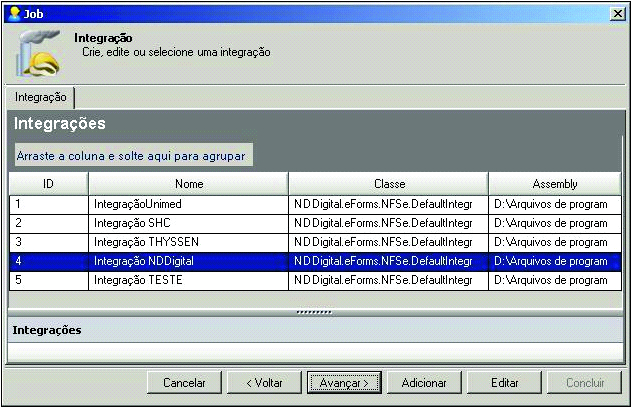Screen dimensions: 631x407
Task: Click the Job title bar icon
Action: pos(13,13)
